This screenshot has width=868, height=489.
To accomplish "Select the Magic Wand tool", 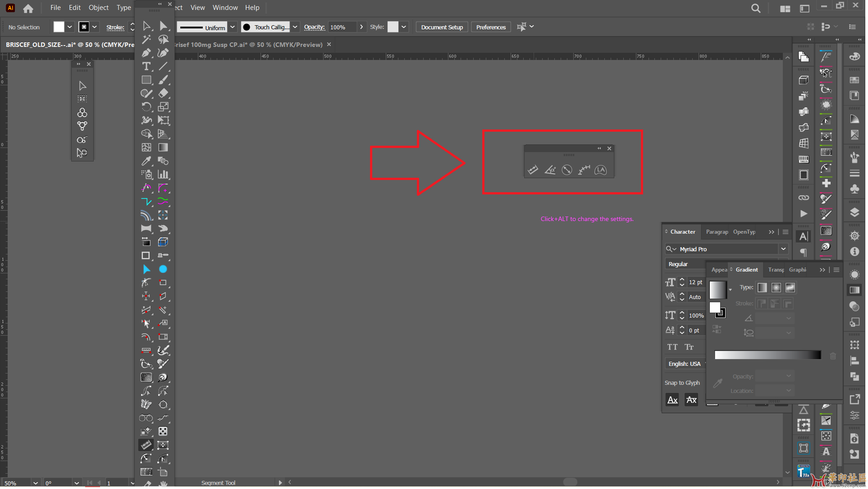I will [146, 40].
